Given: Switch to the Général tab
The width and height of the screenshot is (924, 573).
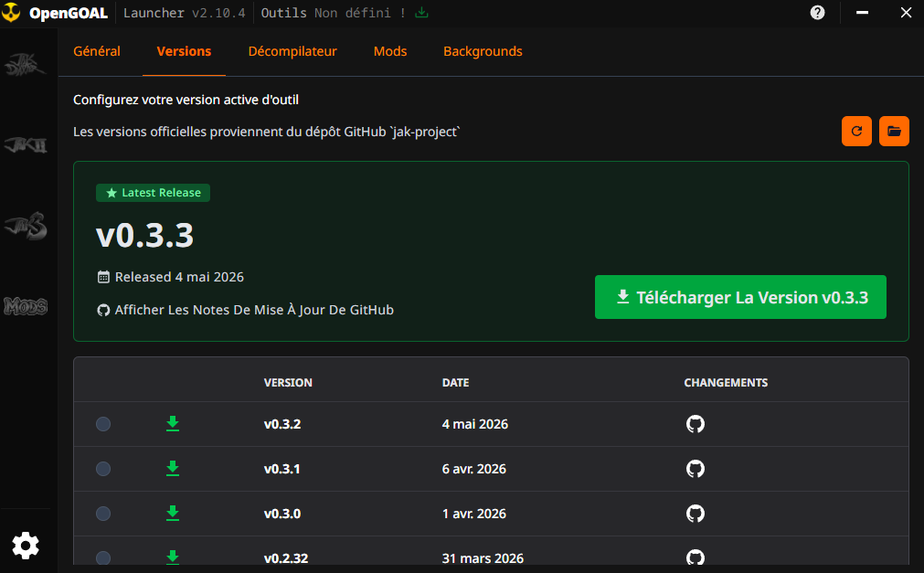Looking at the screenshot, I should click(97, 51).
